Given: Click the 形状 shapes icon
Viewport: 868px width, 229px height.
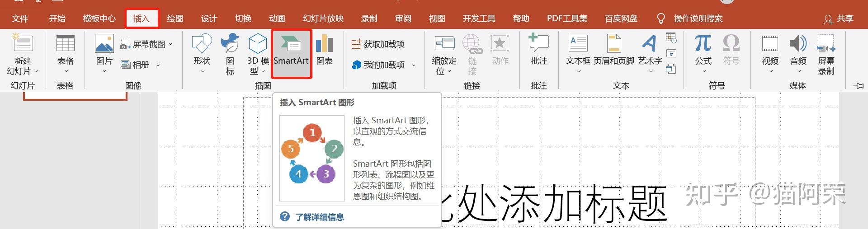Looking at the screenshot, I should [202, 44].
